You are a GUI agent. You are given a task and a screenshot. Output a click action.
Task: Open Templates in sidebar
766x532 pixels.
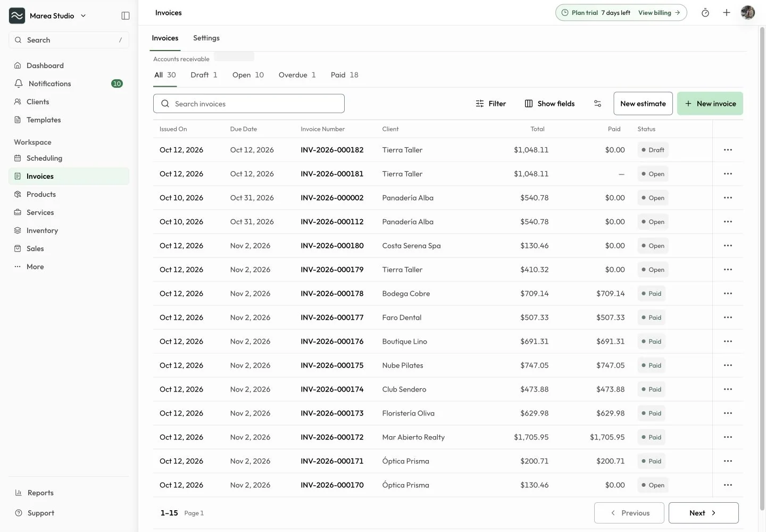(x=69, y=120)
